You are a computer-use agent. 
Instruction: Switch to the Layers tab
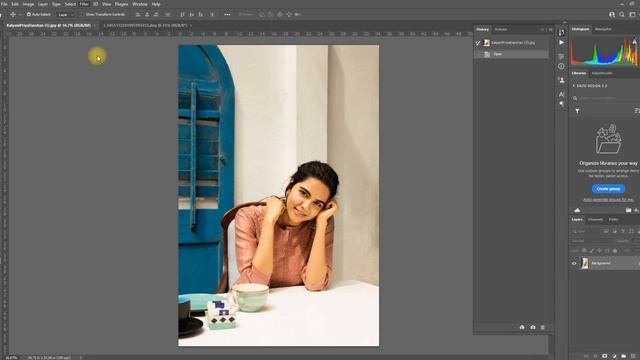click(577, 220)
